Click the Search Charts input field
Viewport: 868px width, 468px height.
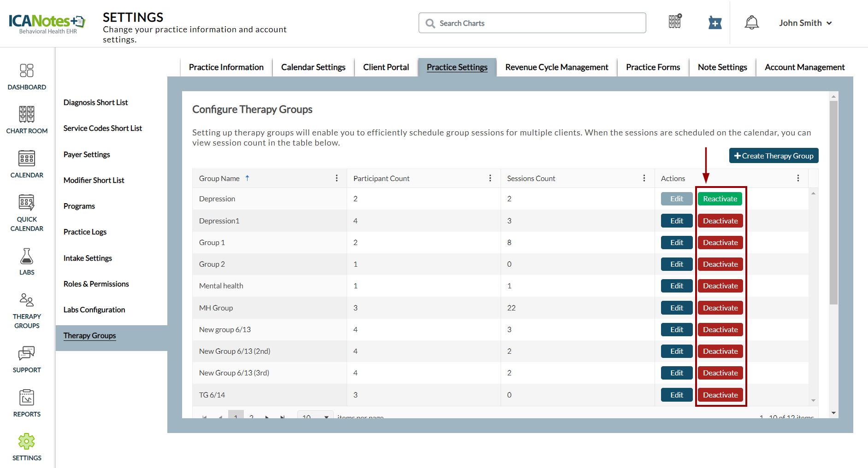[x=532, y=23]
